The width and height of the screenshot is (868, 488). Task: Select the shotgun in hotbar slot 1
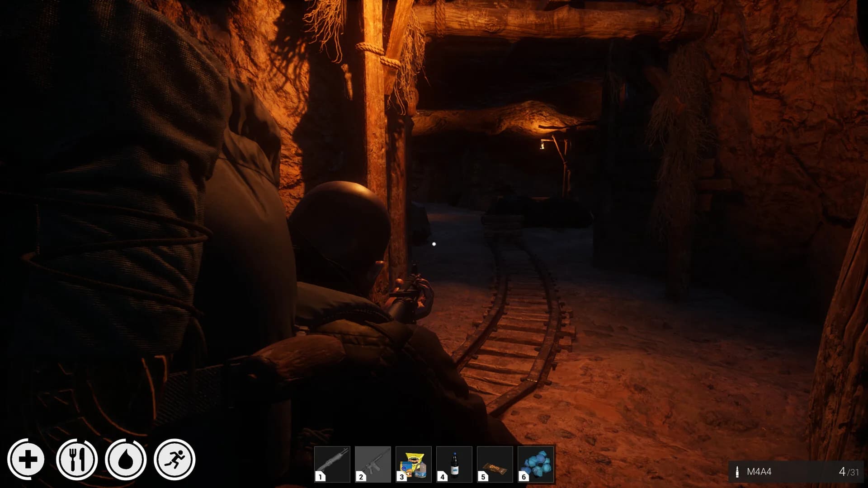point(332,464)
